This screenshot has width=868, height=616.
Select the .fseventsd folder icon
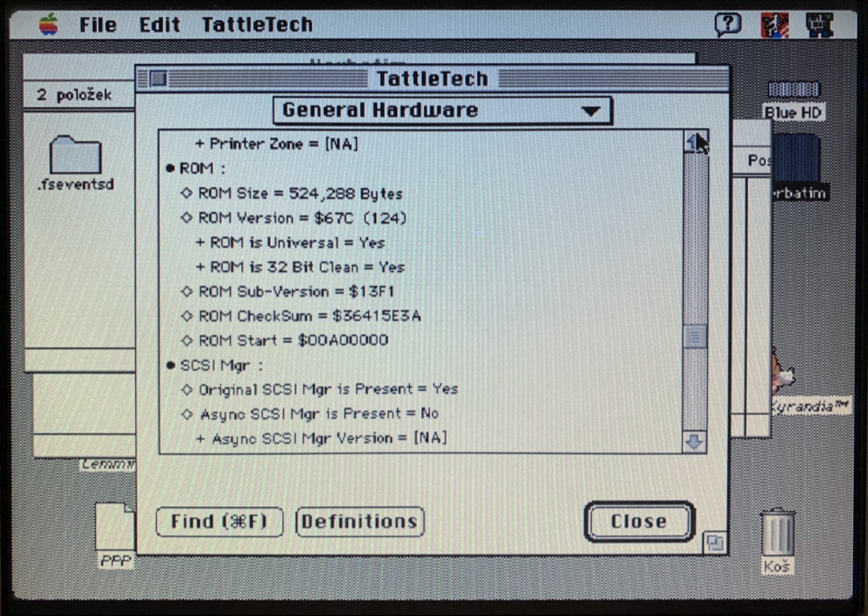click(x=76, y=155)
